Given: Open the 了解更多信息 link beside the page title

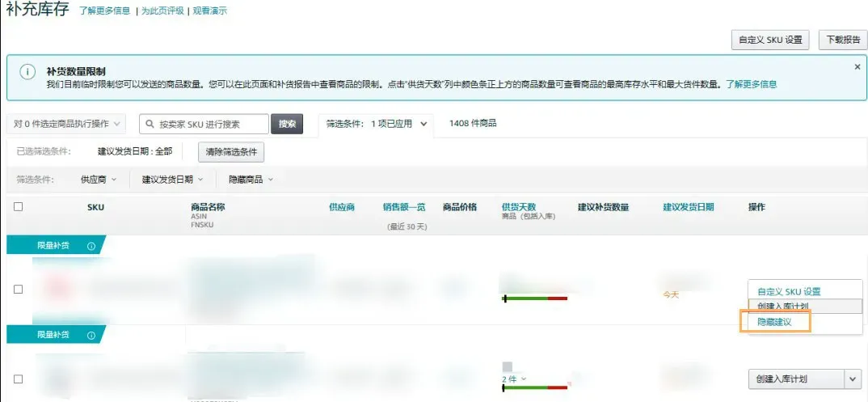Looking at the screenshot, I should (104, 11).
